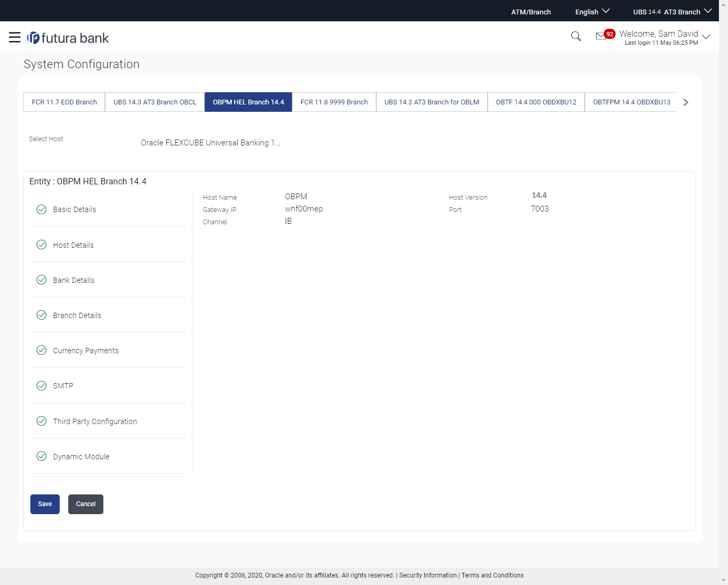Select the OBPM HEL Branch 14.4 tab
Image resolution: width=728 pixels, height=585 pixels.
pos(248,102)
